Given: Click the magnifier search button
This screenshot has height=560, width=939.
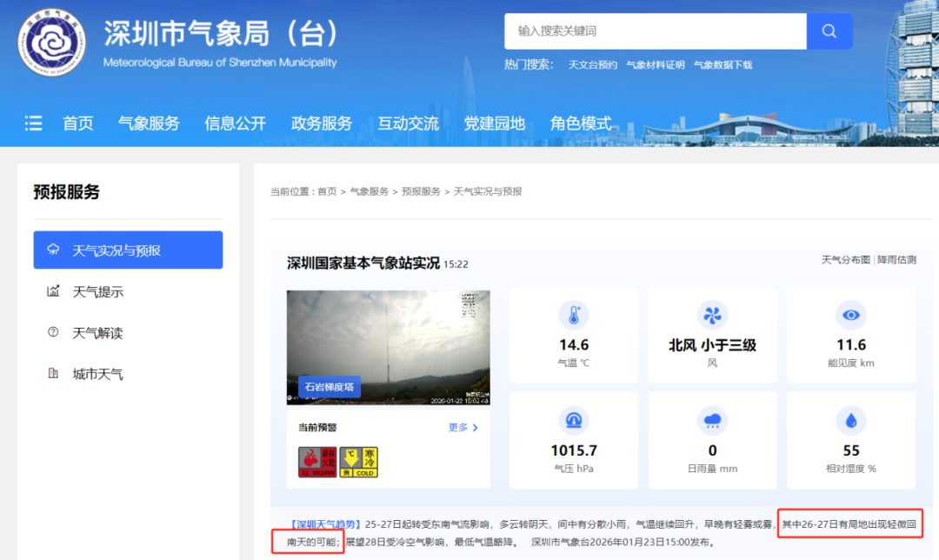Looking at the screenshot, I should (x=829, y=31).
